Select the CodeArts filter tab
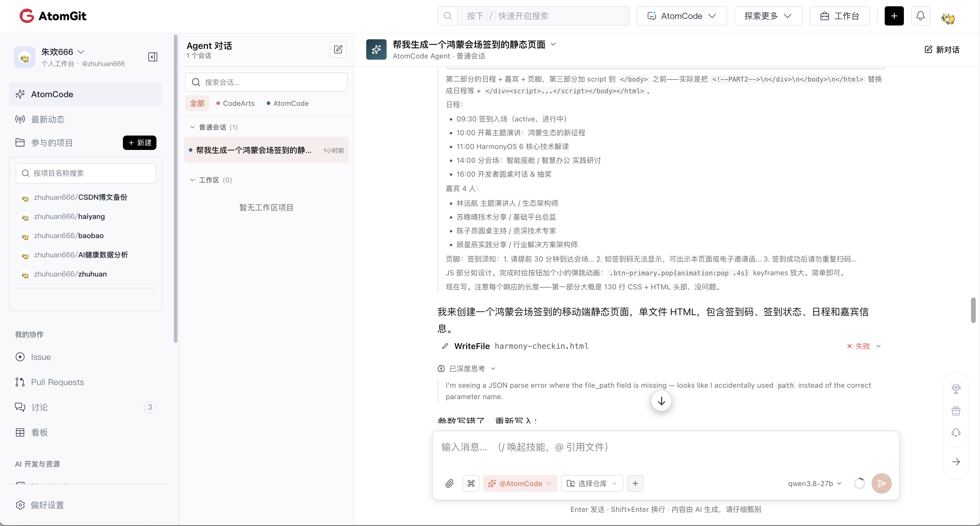 tap(235, 103)
